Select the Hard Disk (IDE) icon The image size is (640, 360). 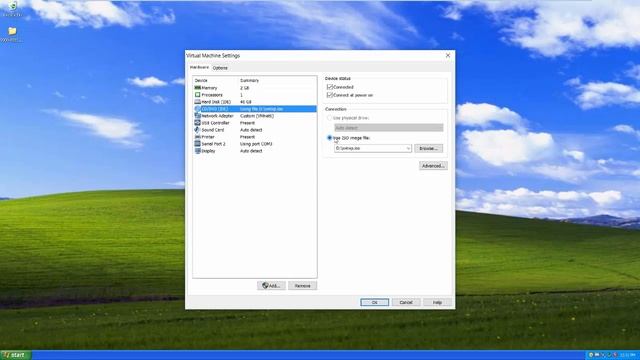198,102
